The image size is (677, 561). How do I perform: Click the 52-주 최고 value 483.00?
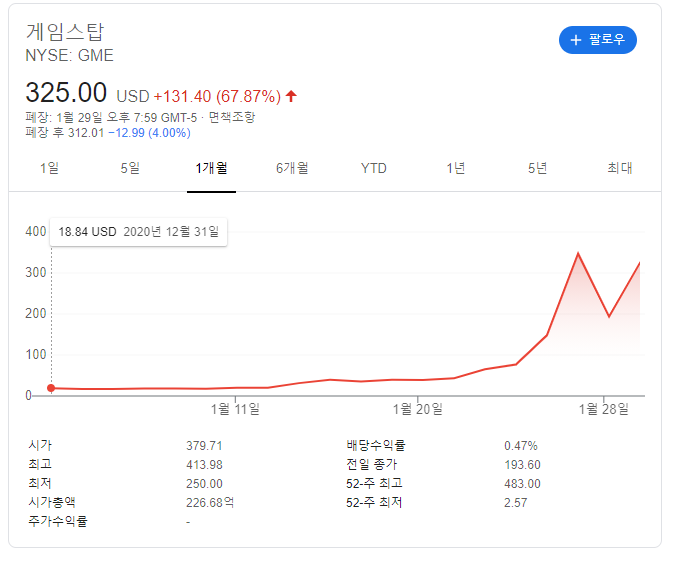(x=522, y=484)
